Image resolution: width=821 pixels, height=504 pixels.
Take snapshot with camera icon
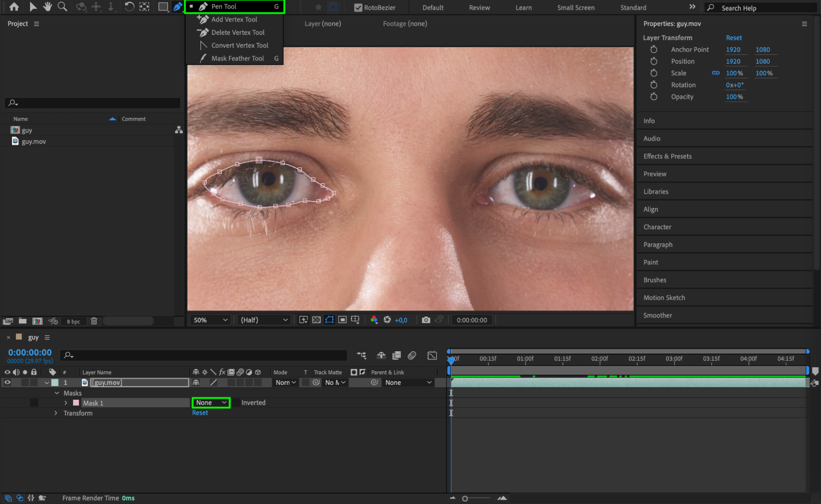coord(426,320)
